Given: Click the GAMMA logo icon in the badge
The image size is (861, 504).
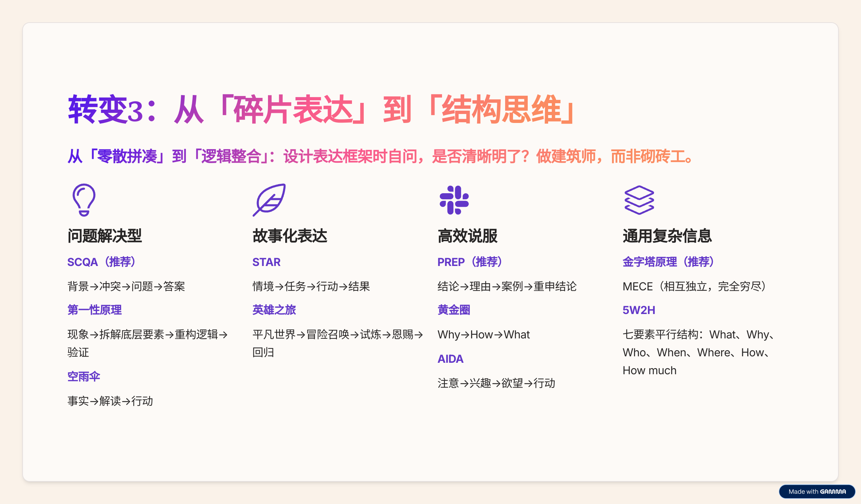Looking at the screenshot, I should [832, 491].
